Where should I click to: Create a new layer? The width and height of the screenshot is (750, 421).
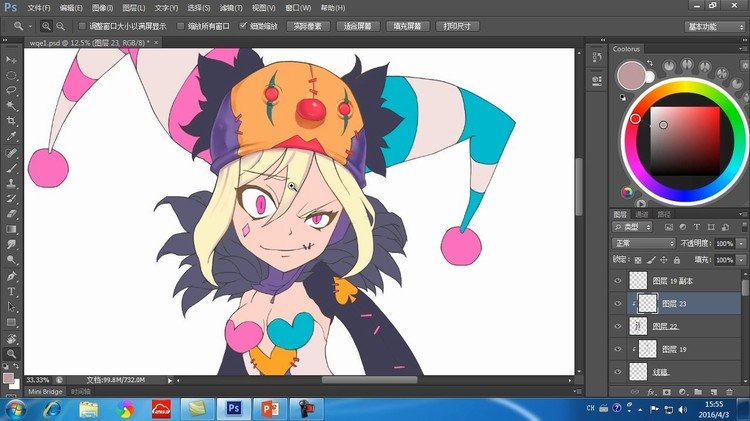click(713, 392)
